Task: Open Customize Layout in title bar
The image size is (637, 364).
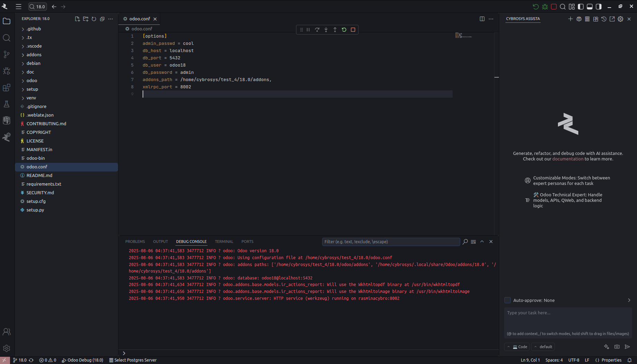Action: (572, 7)
